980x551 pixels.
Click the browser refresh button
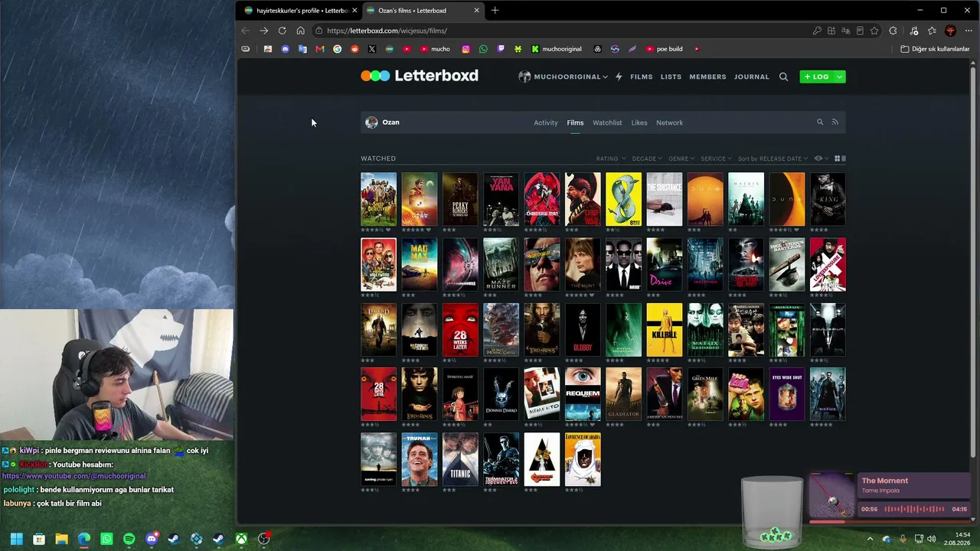pyautogui.click(x=282, y=31)
